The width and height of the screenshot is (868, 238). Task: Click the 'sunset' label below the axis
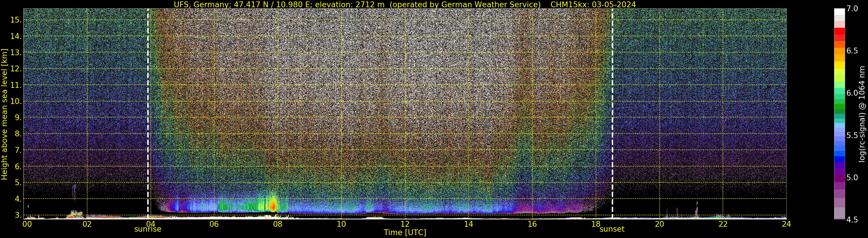tap(612, 229)
